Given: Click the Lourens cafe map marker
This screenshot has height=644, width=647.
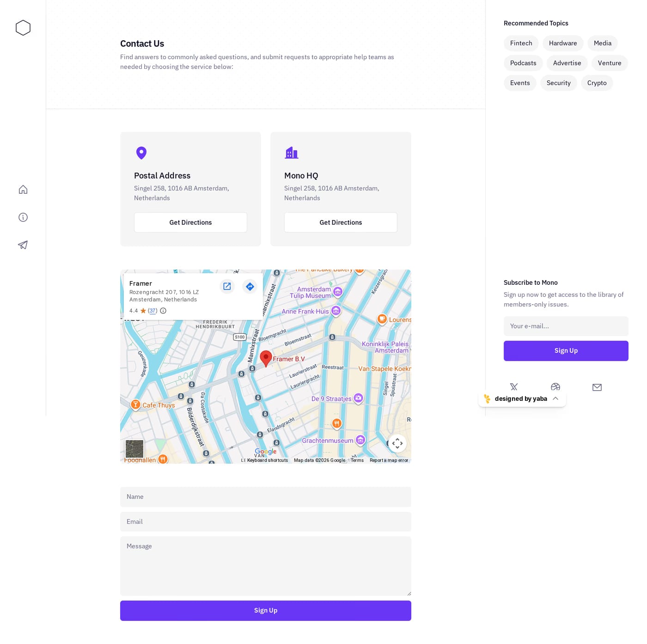Looking at the screenshot, I should point(382,319).
